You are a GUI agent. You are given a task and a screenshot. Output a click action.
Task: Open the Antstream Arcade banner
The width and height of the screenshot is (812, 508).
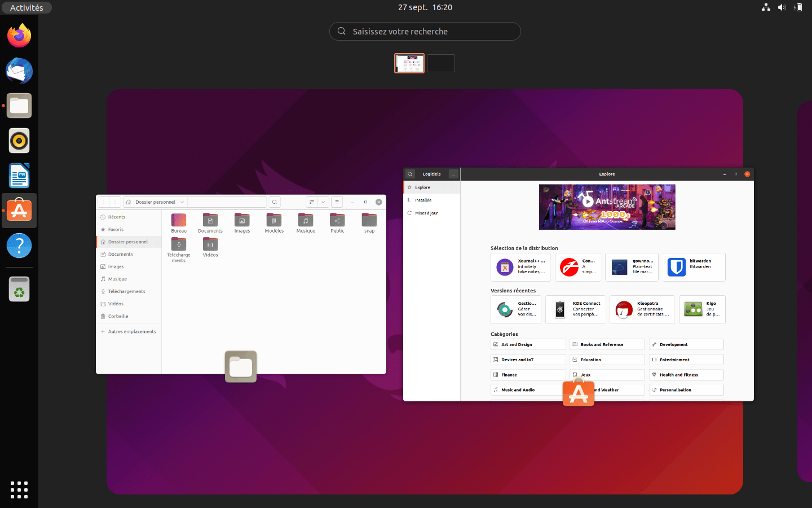[x=607, y=207]
